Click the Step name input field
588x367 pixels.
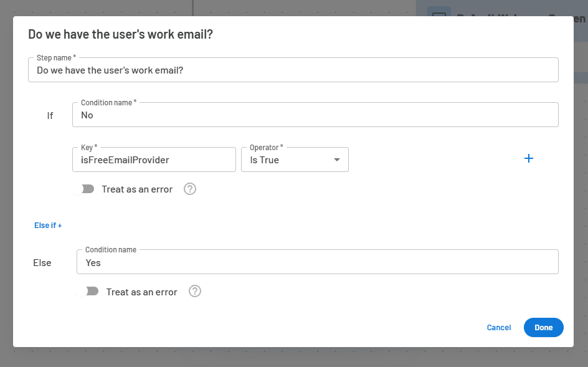[x=293, y=70]
